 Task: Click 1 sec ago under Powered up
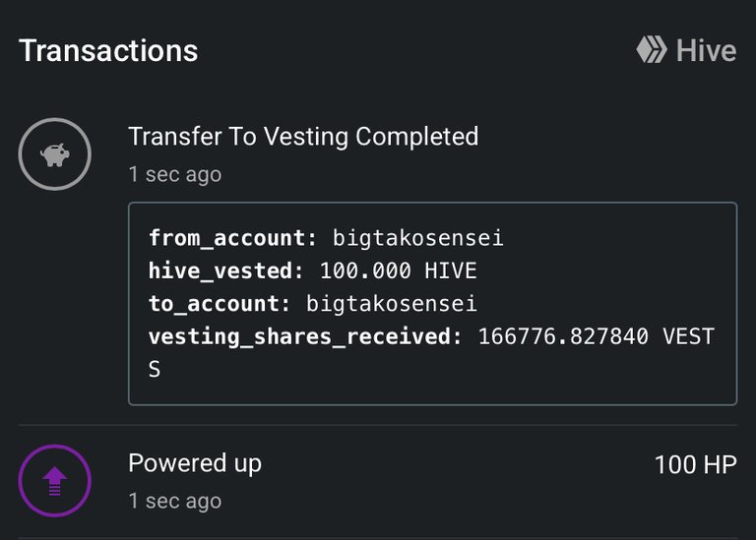(x=175, y=501)
